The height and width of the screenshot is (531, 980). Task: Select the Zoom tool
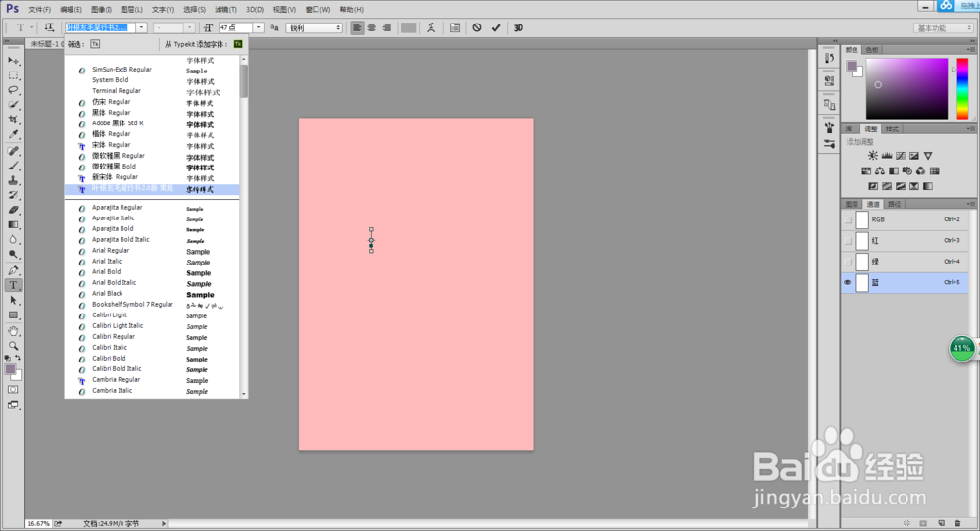click(x=13, y=346)
